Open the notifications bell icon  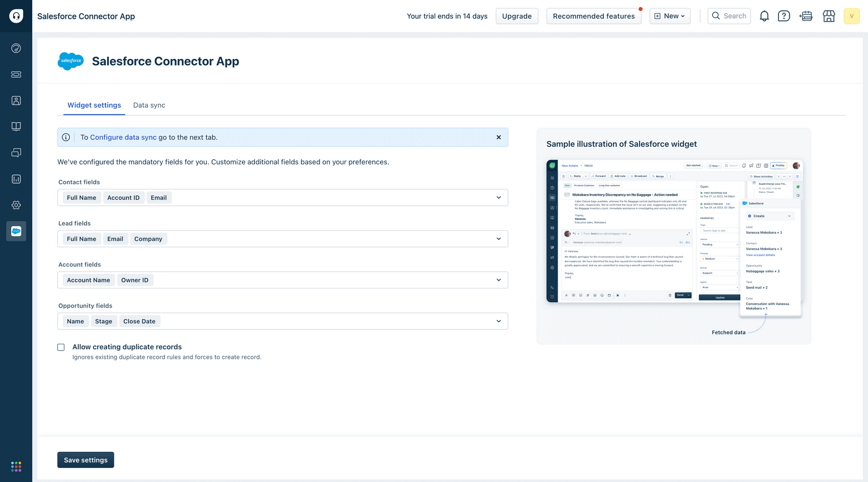coord(764,16)
